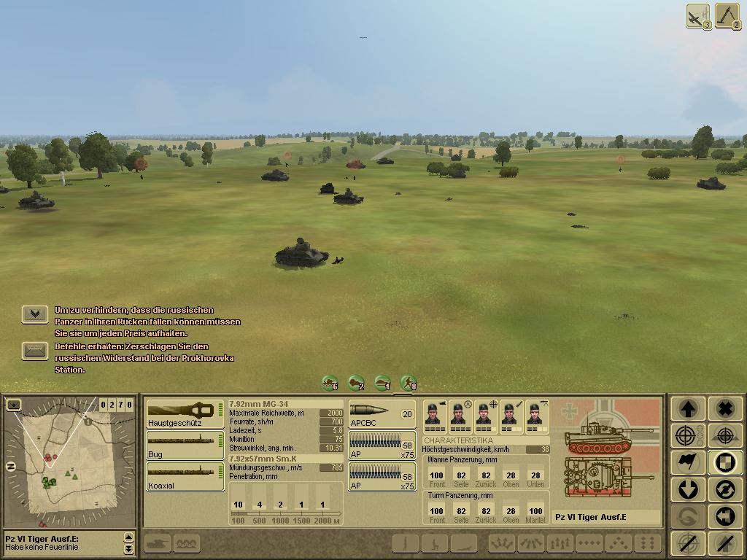Issue the area fire crosshair command

pyautogui.click(x=724, y=435)
